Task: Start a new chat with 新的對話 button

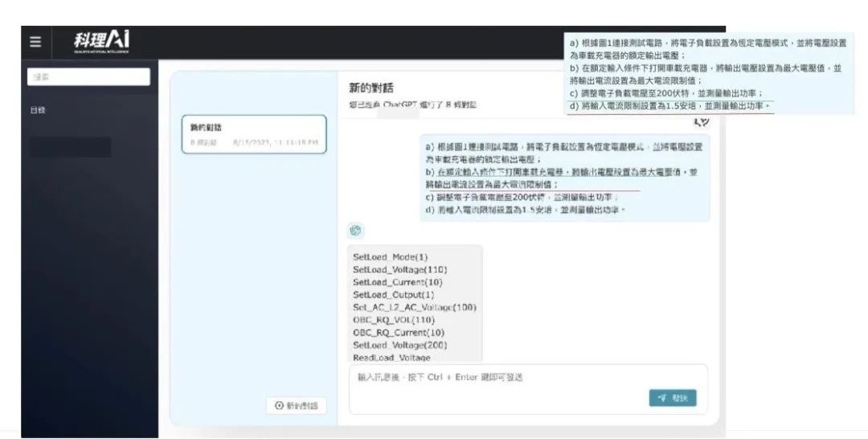Action: click(296, 405)
